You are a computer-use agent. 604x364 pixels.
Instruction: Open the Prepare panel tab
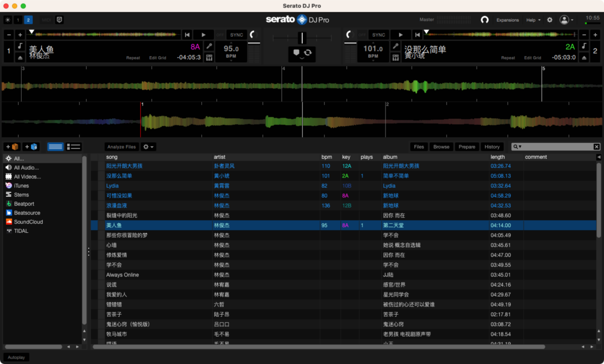tap(467, 147)
